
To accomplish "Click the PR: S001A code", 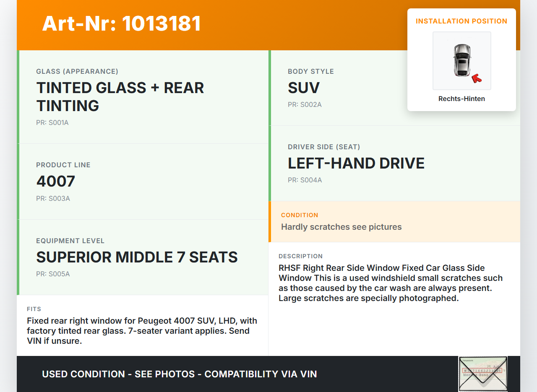I will [52, 123].
